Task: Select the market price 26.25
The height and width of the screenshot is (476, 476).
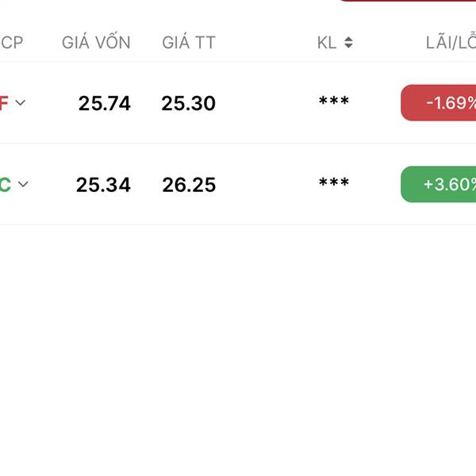Action: [x=189, y=185]
